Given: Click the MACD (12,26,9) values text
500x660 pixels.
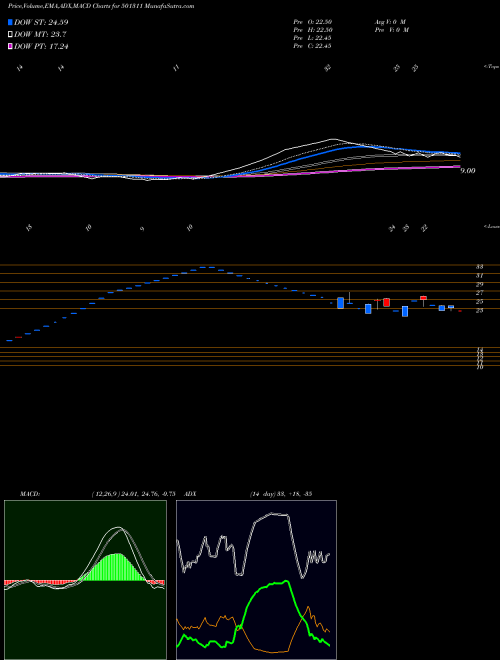Looking at the screenshot, I should (133, 494).
